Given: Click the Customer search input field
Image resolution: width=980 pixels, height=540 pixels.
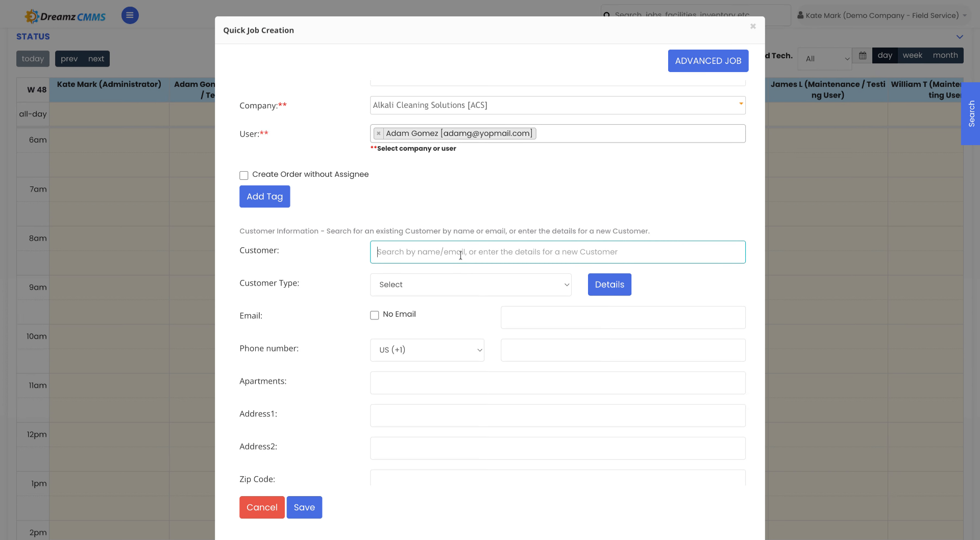Looking at the screenshot, I should coord(557,252).
